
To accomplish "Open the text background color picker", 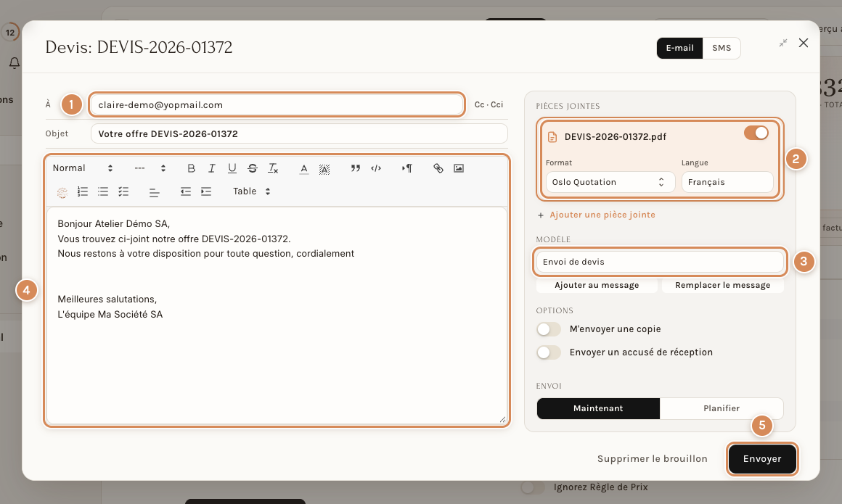I will pos(324,169).
